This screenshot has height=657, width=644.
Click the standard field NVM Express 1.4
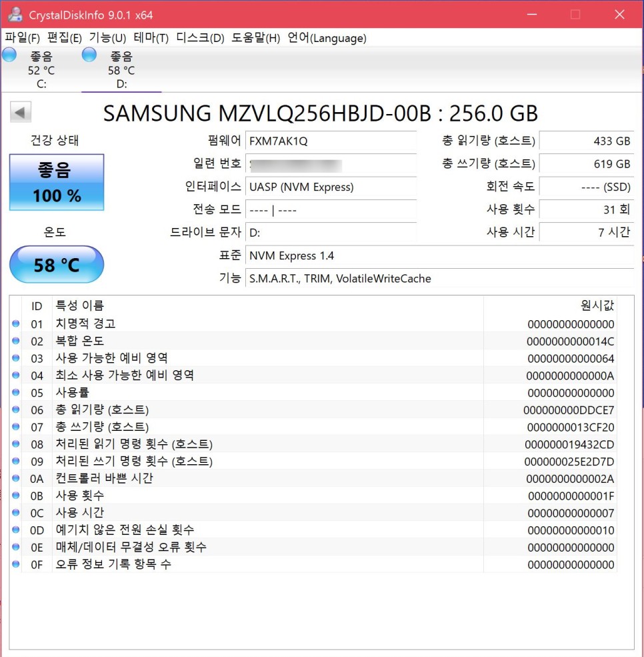click(439, 255)
